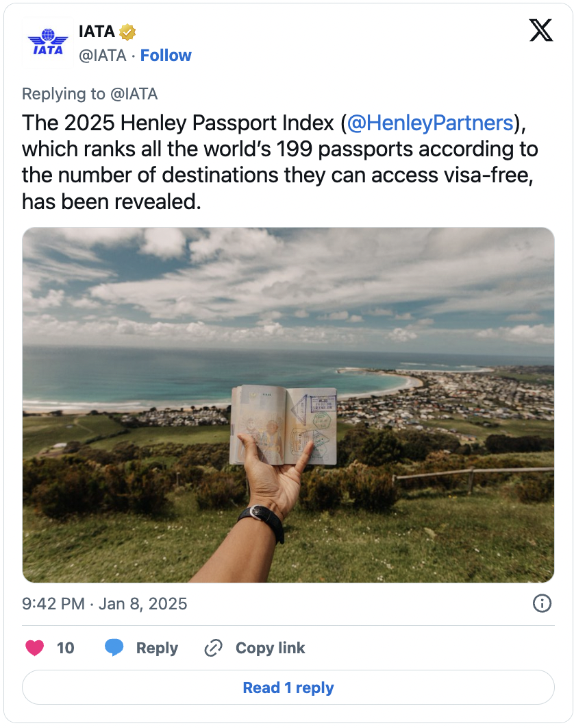574x728 pixels.
Task: Click the chain link icon
Action: pyautogui.click(x=214, y=648)
